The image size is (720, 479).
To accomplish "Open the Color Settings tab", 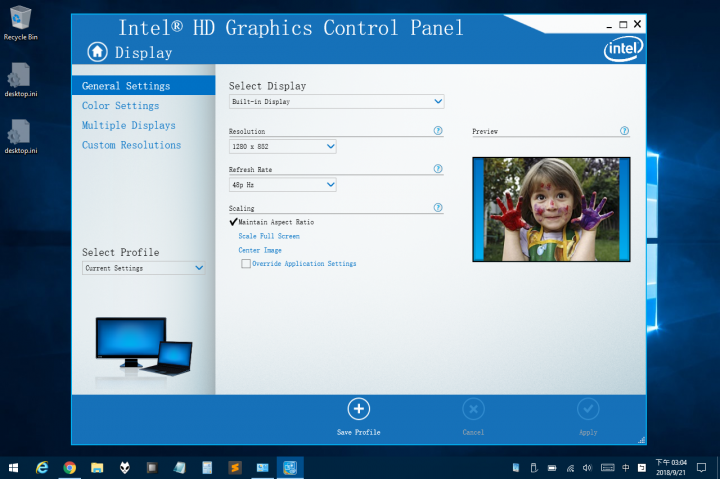I will point(120,106).
